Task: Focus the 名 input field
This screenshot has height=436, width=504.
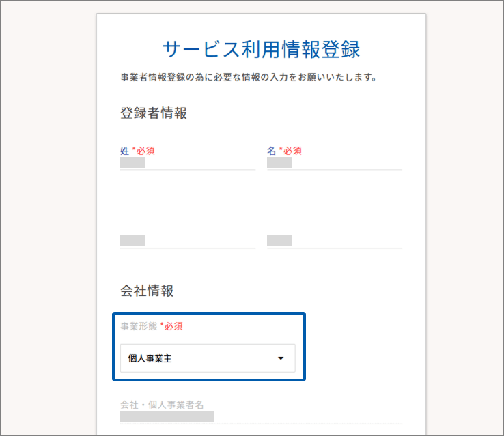Action: coord(334,163)
